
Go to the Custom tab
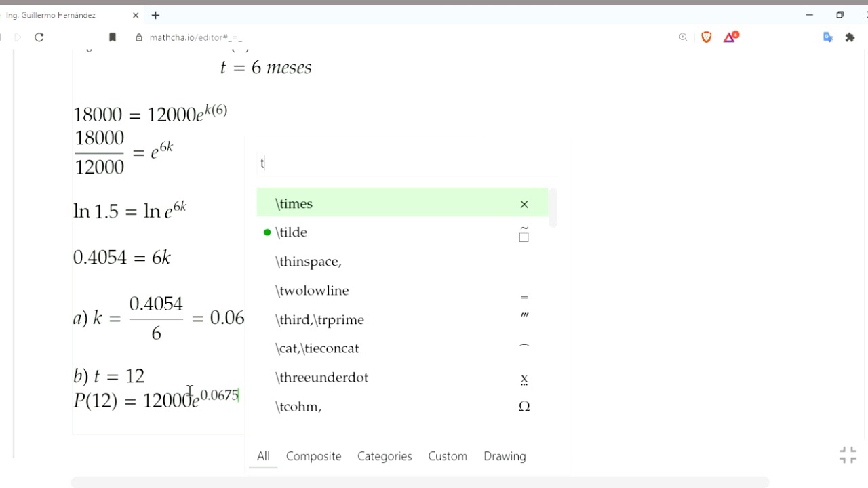pos(448,456)
